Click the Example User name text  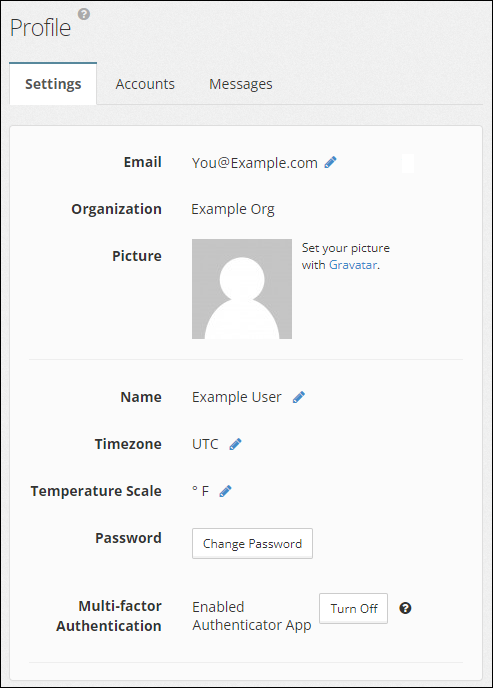click(236, 397)
